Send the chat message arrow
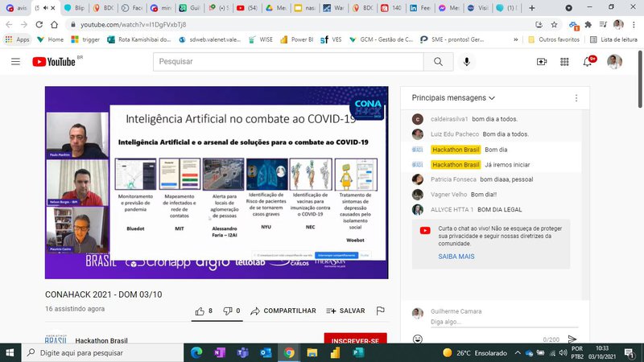The height and width of the screenshot is (362, 644). 572,339
